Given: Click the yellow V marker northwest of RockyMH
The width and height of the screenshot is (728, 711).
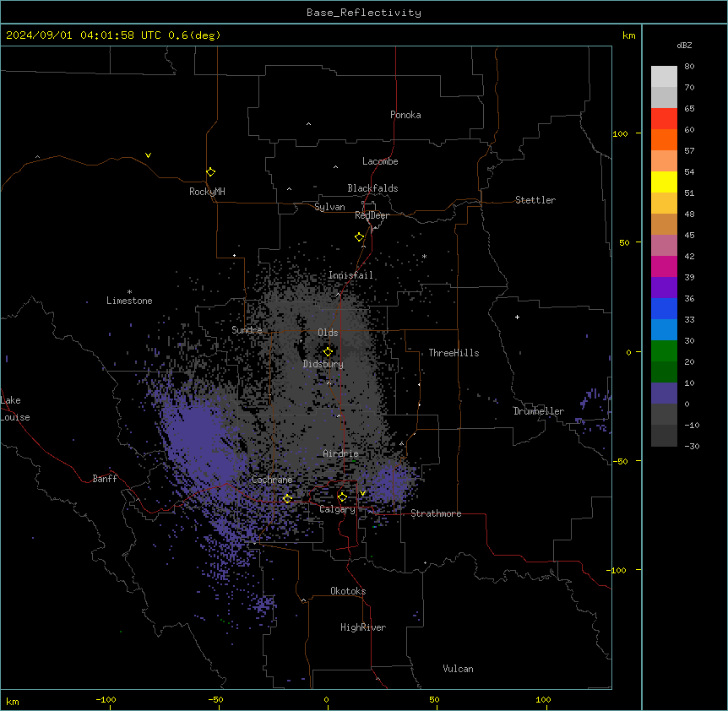Looking at the screenshot, I should click(x=148, y=155).
